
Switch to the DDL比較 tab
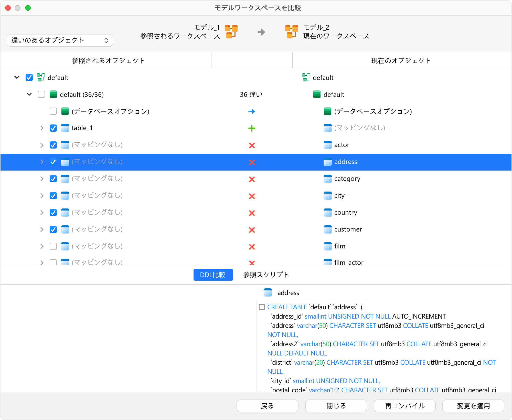pos(213,275)
